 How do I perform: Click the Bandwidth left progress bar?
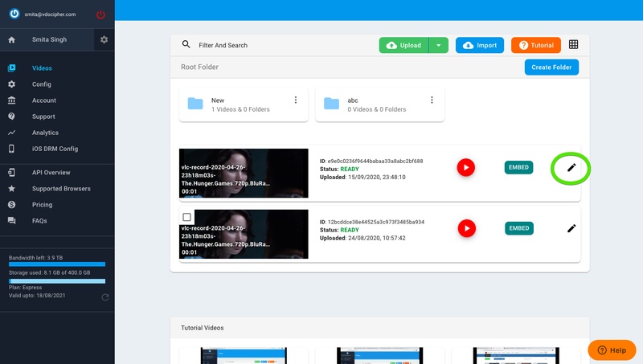tap(57, 264)
